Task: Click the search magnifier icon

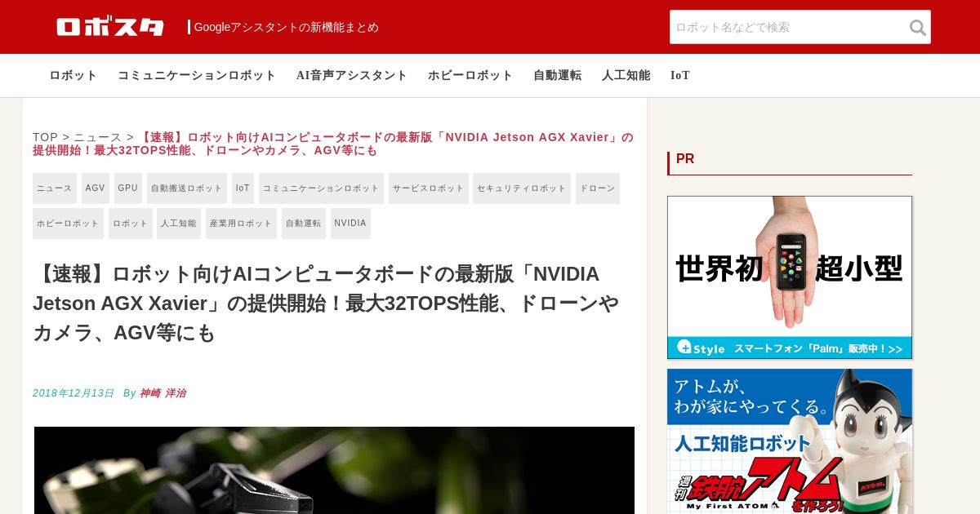Action: click(918, 28)
